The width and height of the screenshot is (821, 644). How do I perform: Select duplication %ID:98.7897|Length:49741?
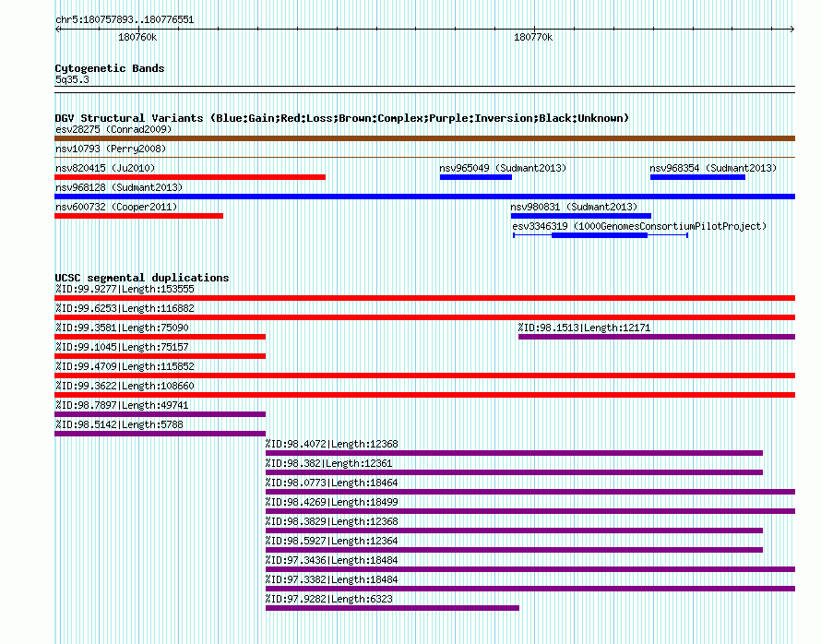pyautogui.click(x=161, y=414)
